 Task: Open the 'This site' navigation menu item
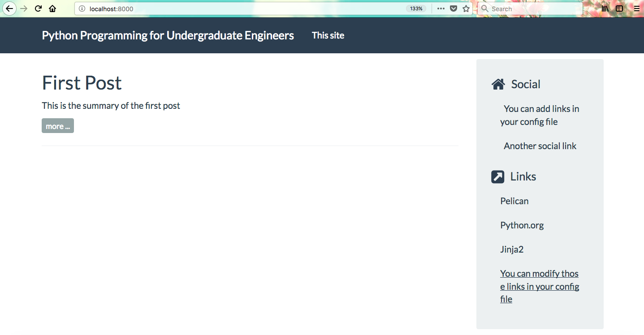(x=328, y=35)
